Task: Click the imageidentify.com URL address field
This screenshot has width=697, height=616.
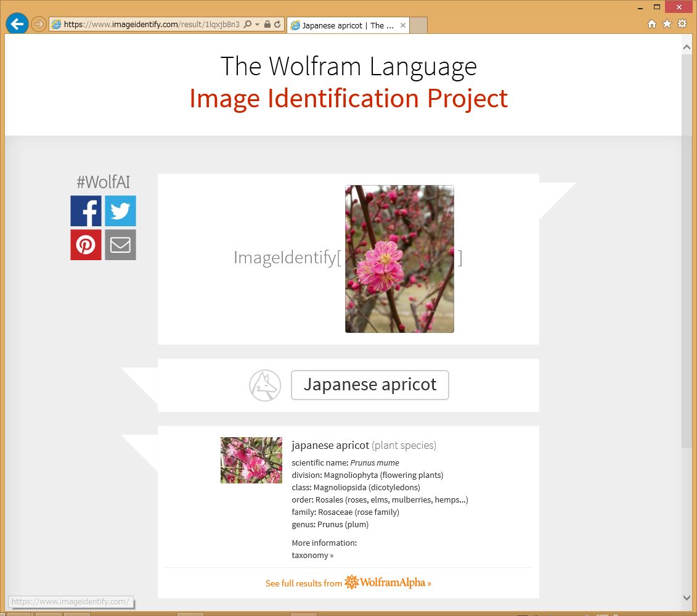Action: coord(151,25)
